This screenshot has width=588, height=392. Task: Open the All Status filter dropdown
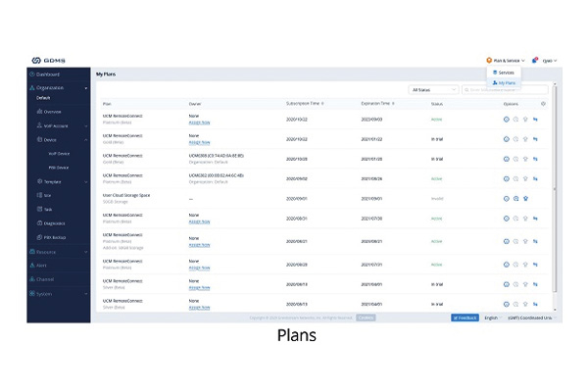(433, 90)
